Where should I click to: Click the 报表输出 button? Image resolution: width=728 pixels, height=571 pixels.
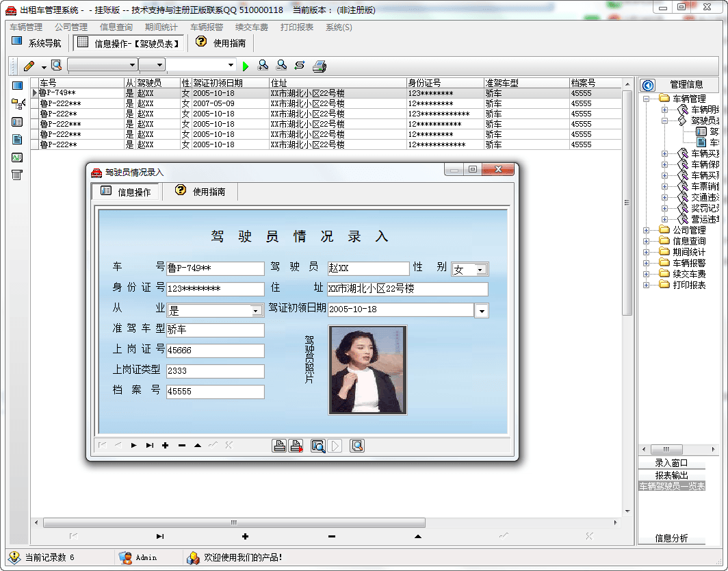671,475
